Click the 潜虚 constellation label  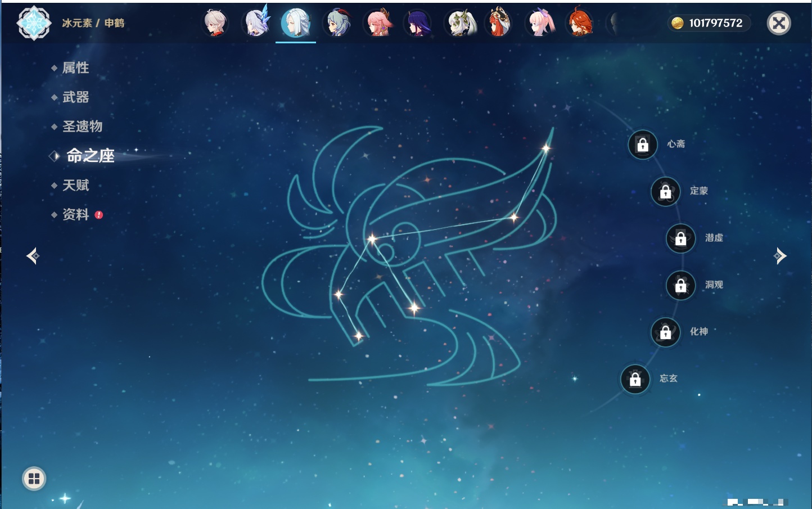(714, 238)
